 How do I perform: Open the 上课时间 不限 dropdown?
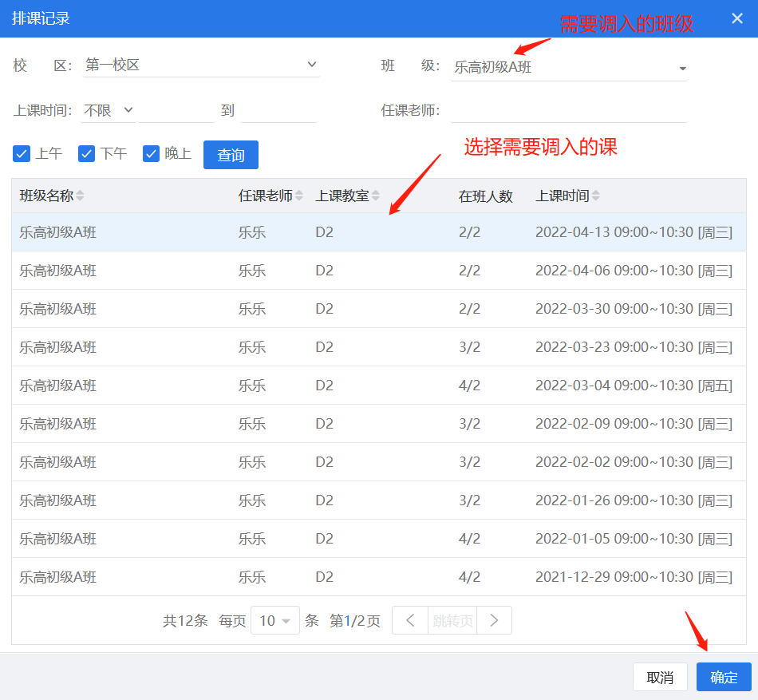pyautogui.click(x=109, y=110)
